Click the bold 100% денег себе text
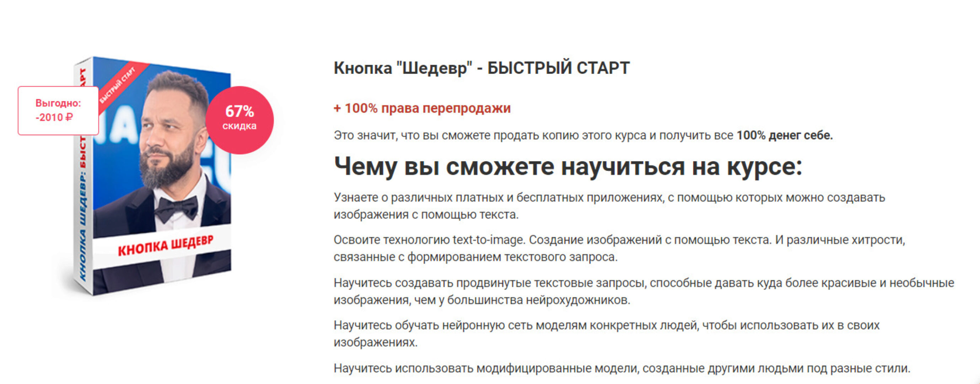The image size is (980, 384). (x=785, y=135)
